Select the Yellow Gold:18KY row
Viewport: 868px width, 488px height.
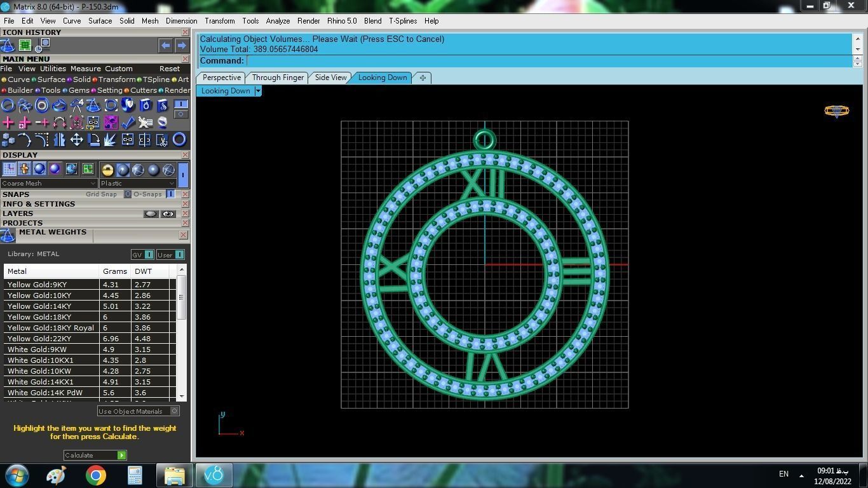point(89,316)
